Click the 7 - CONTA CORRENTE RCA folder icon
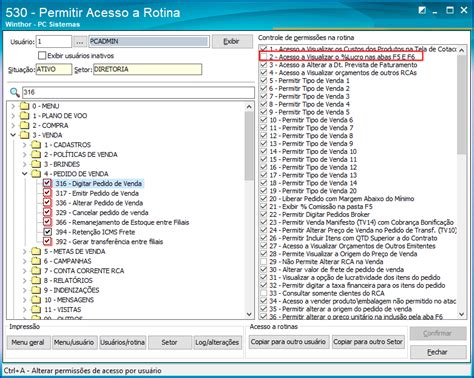This screenshot has height=378, width=474. coord(36,271)
